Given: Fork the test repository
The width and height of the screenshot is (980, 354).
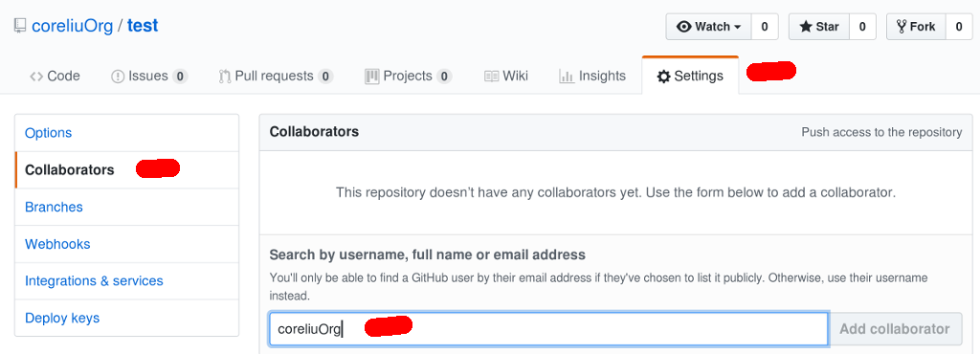Looking at the screenshot, I should (916, 26).
